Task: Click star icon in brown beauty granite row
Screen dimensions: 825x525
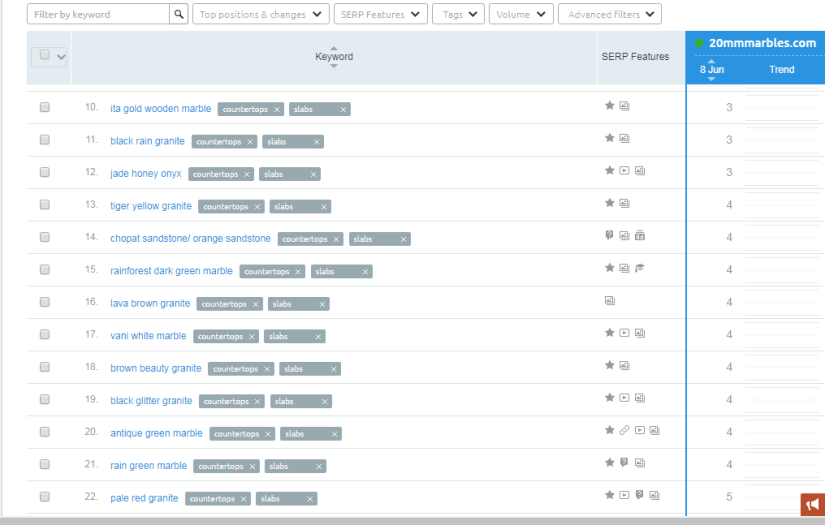Action: pos(609,365)
